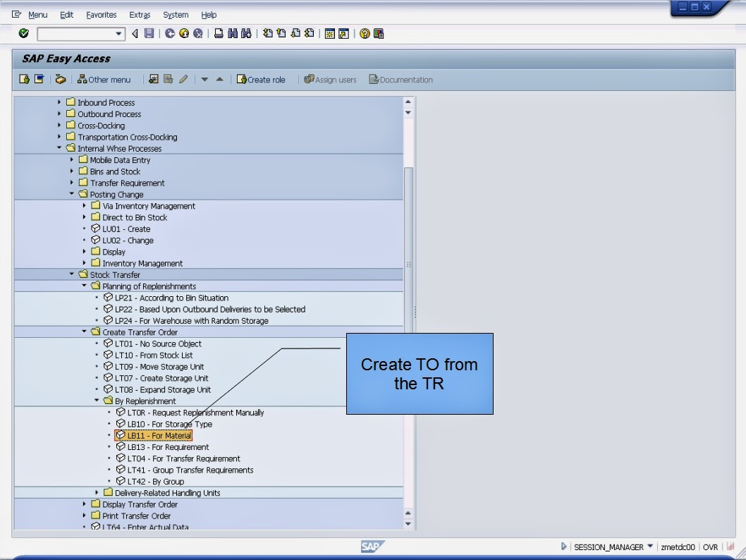Collapse the Planning of Replenishments folder
746x560 pixels.
[84, 286]
